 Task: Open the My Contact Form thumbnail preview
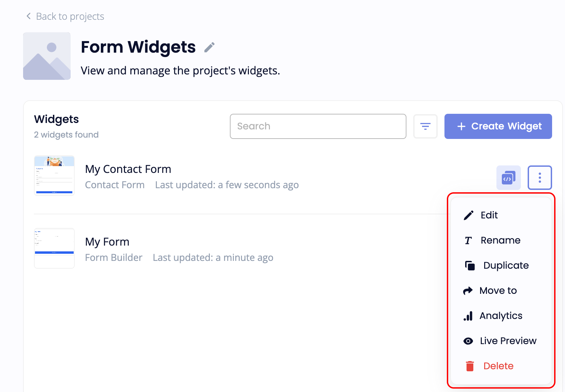click(54, 175)
